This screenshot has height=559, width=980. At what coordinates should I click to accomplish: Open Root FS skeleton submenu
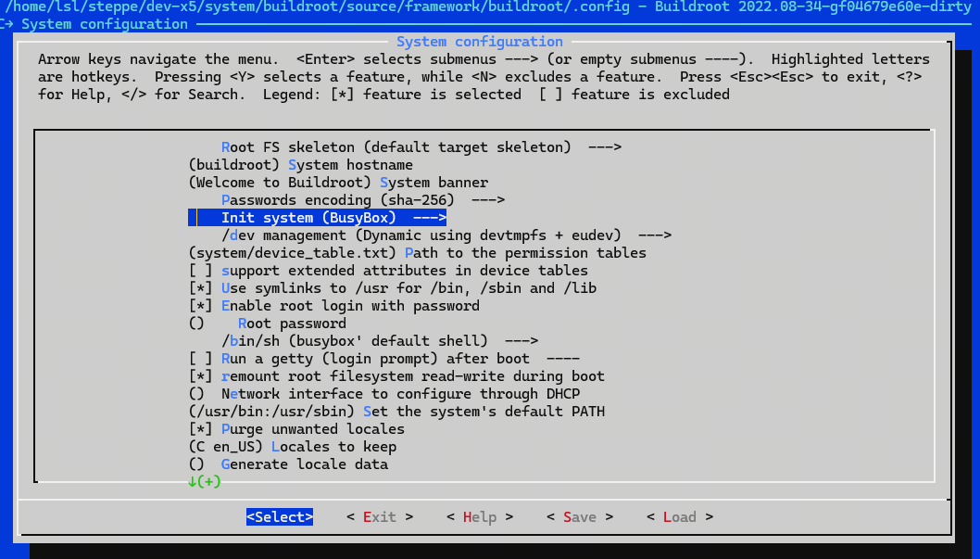pos(421,147)
